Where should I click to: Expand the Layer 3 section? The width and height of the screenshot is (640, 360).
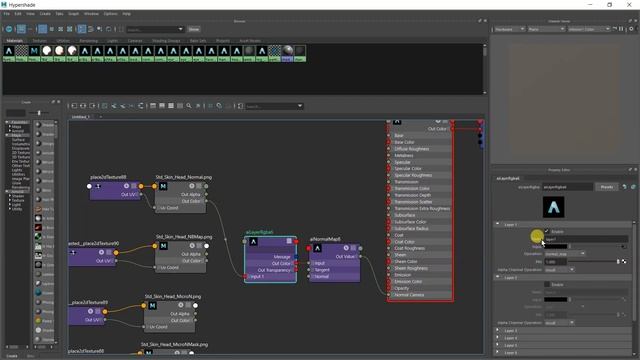coord(498,330)
